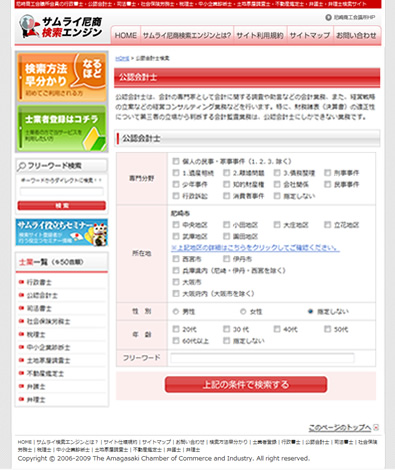Click the red 検索 button in sidebar
Viewport: 395px width, 470px height.
62,205
